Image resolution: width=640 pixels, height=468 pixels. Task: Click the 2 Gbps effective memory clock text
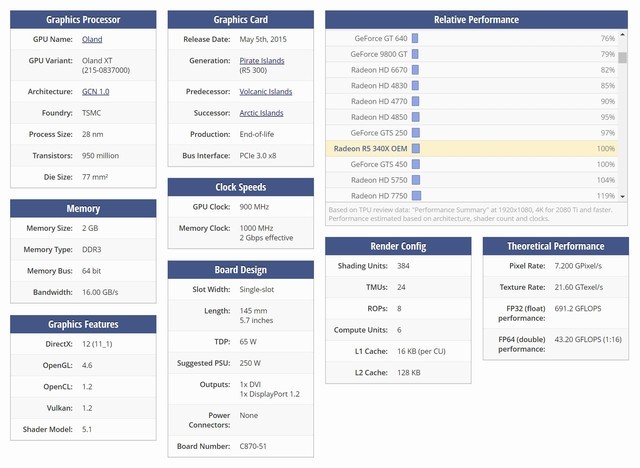point(266,238)
